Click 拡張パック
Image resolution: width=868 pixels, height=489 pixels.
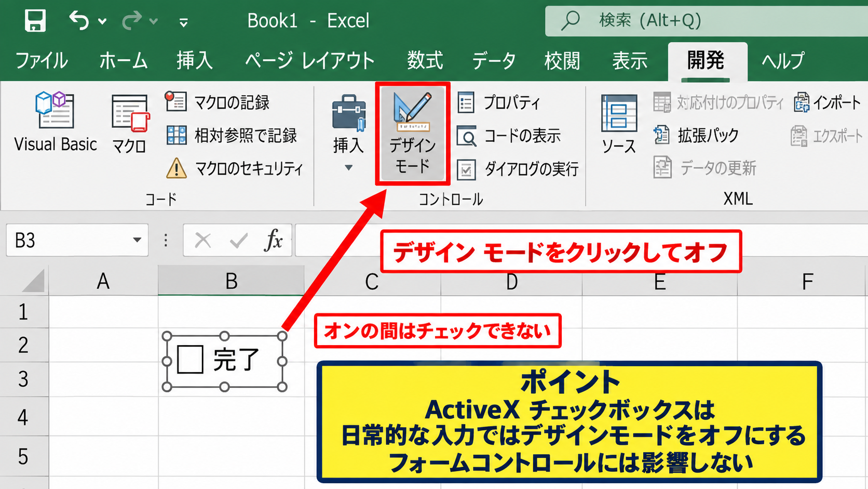pyautogui.click(x=696, y=135)
